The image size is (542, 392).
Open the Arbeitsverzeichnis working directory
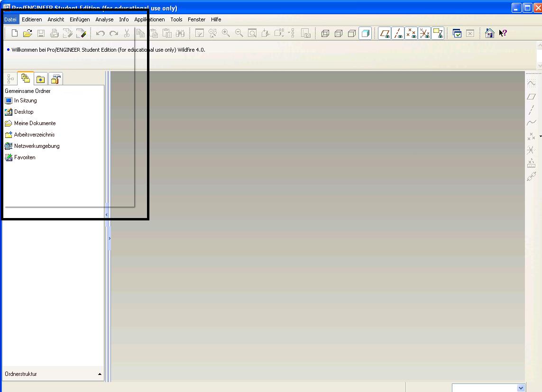30,135
